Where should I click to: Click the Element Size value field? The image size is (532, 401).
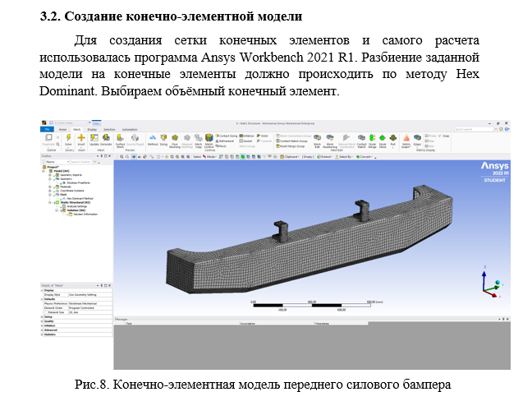click(90, 312)
